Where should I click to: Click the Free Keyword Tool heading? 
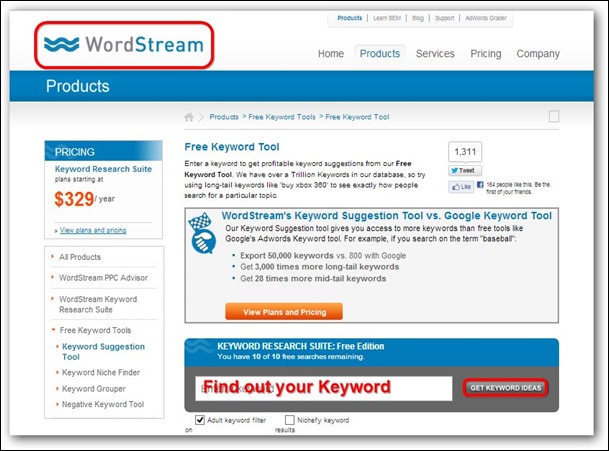232,147
